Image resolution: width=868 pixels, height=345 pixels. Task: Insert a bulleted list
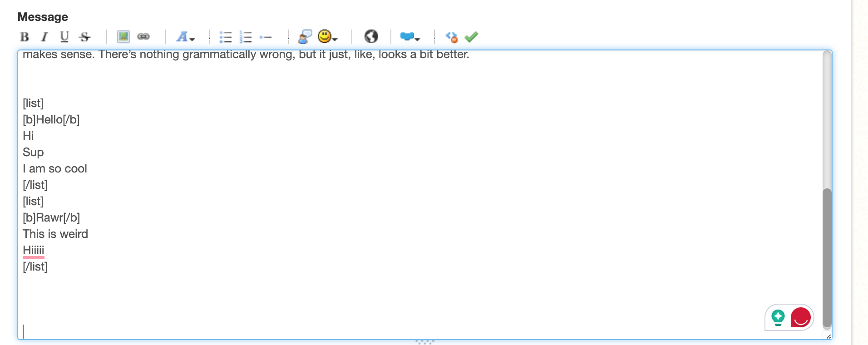[x=226, y=37]
